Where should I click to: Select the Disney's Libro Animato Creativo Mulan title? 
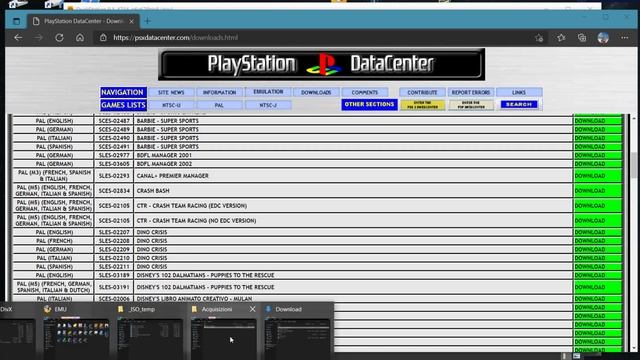click(194, 299)
